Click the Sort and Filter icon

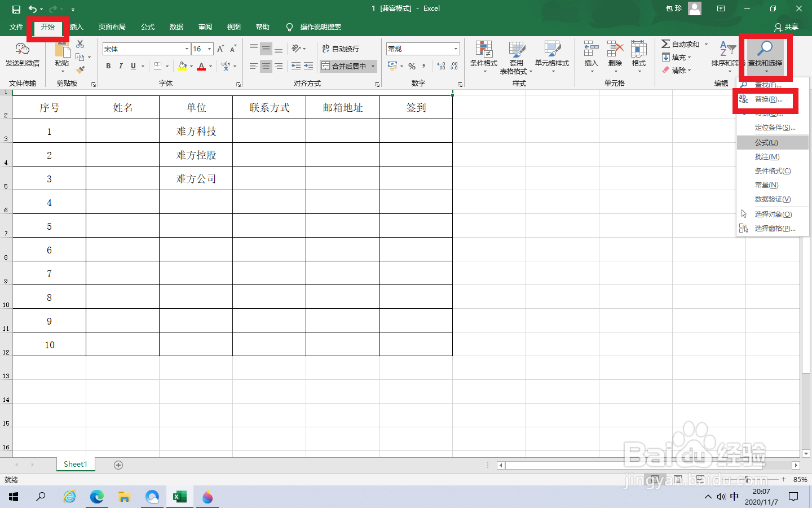click(x=727, y=49)
